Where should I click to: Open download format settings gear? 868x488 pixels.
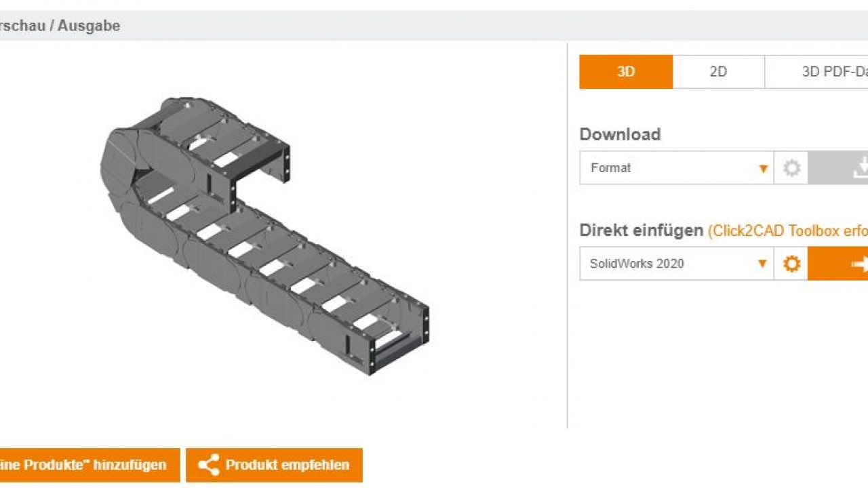(x=791, y=168)
